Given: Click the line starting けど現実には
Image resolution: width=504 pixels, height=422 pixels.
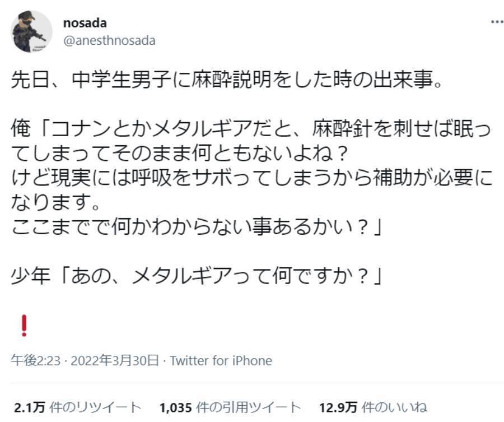Looking at the screenshot, I should click(x=251, y=178).
